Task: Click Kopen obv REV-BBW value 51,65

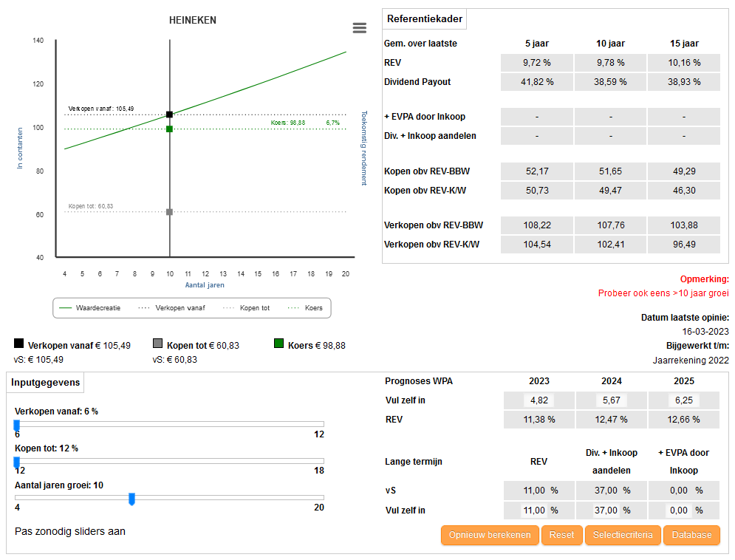Action: pos(611,171)
